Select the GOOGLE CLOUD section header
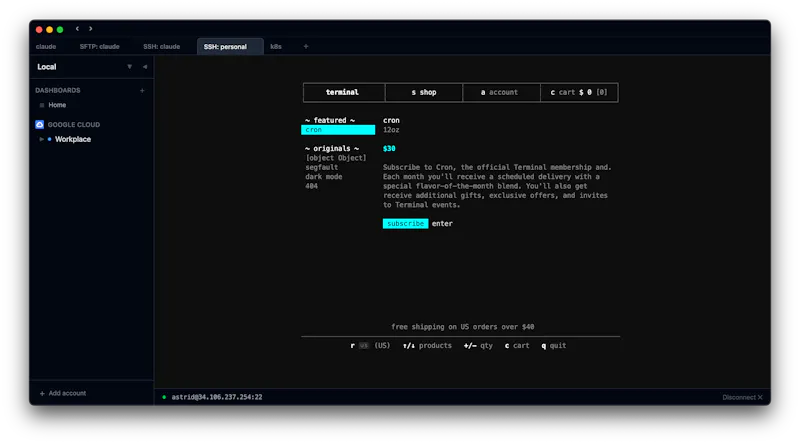The image size is (800, 444). [74, 125]
